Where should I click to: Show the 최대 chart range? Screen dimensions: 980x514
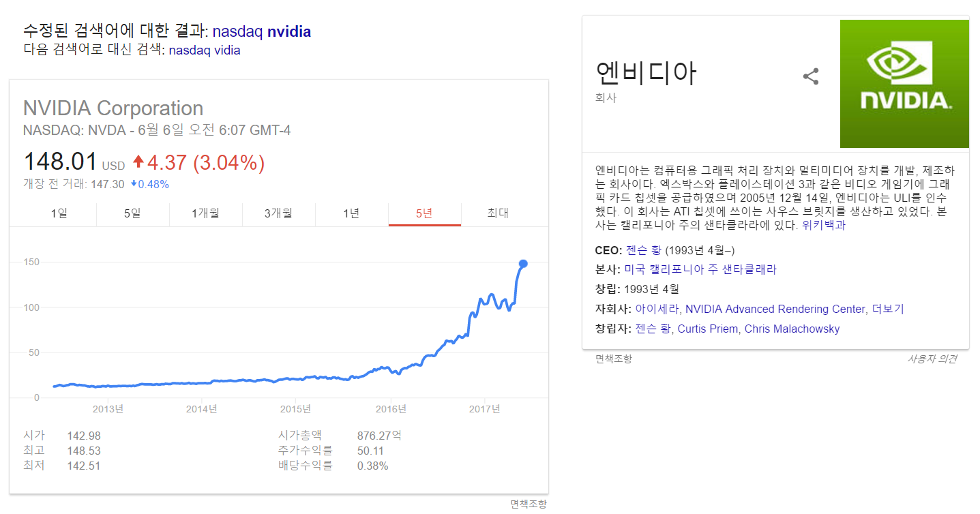coord(498,213)
